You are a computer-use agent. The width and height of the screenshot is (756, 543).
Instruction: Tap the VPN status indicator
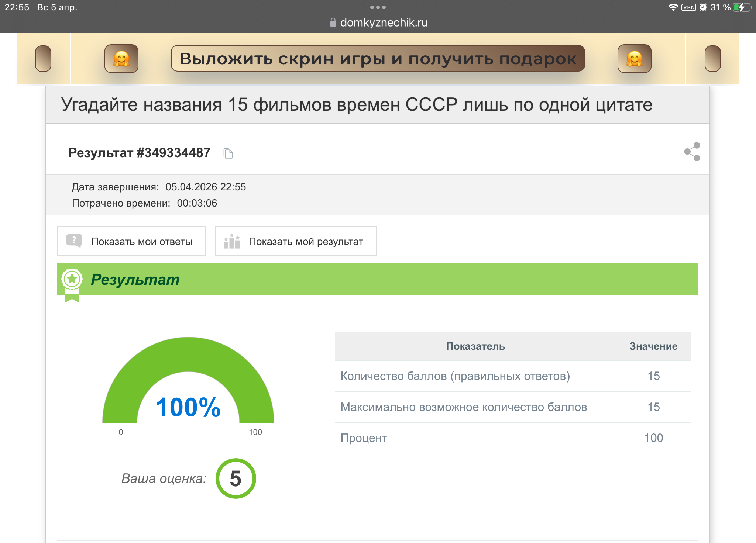coord(688,7)
